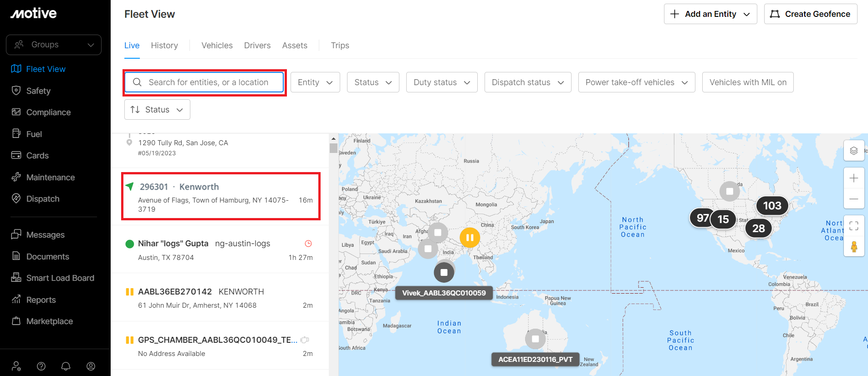868x376 pixels.
Task: Switch to the History tab
Action: pos(164,46)
